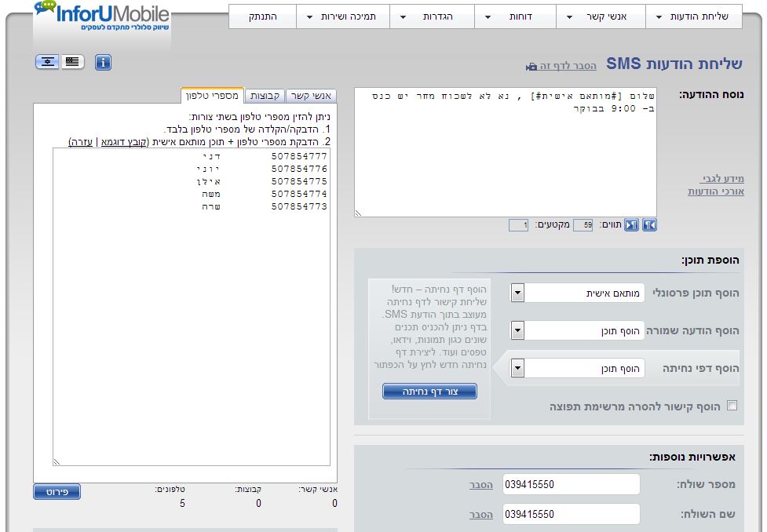
Task: Click the InforUMobile logo
Action: (102, 16)
